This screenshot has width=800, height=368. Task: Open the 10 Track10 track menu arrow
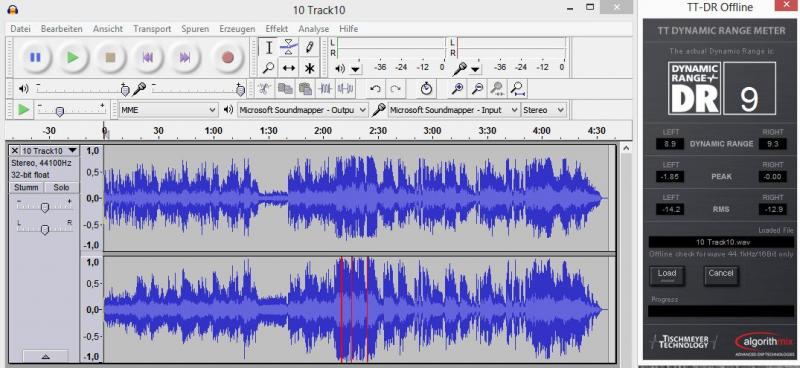pos(72,151)
